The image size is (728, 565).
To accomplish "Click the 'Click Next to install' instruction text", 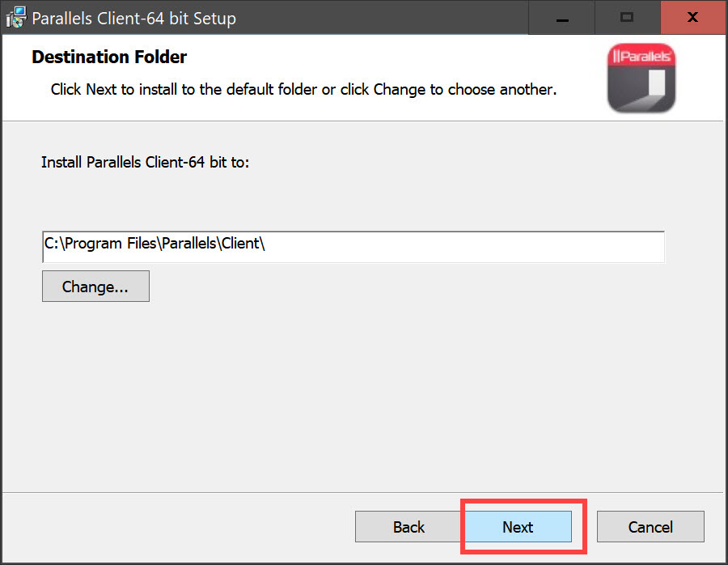I will click(303, 89).
